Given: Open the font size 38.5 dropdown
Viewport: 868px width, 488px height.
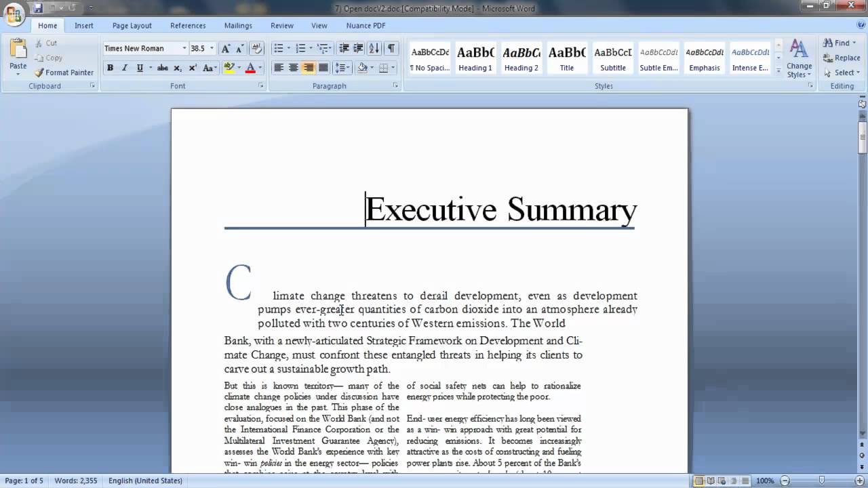Looking at the screenshot, I should (212, 49).
